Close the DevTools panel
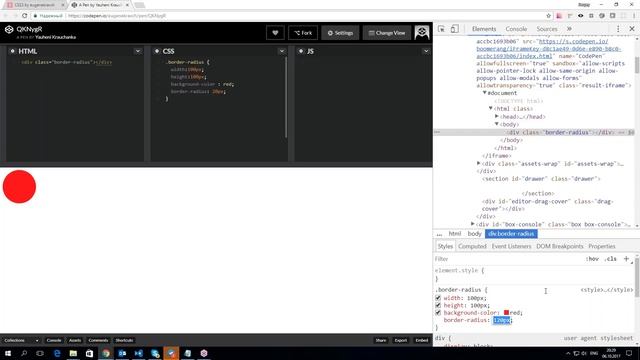640x360 pixels. 632,29
